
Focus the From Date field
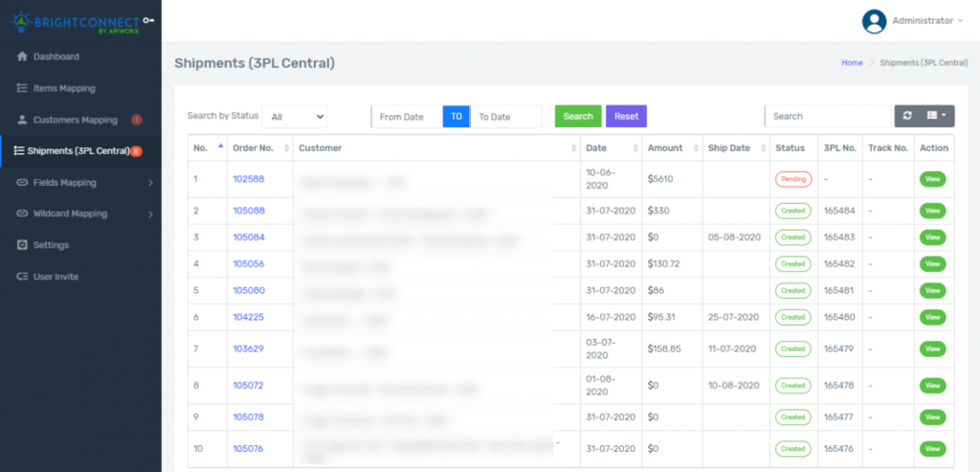tap(407, 116)
